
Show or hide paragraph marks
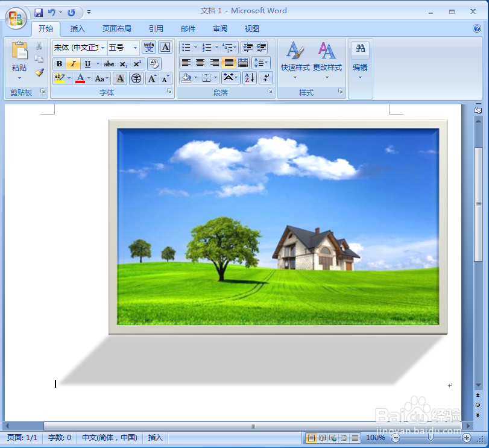266,78
